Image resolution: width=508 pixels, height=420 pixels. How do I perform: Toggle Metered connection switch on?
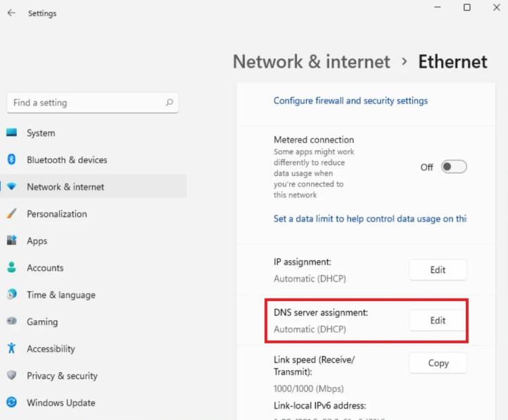coord(454,167)
